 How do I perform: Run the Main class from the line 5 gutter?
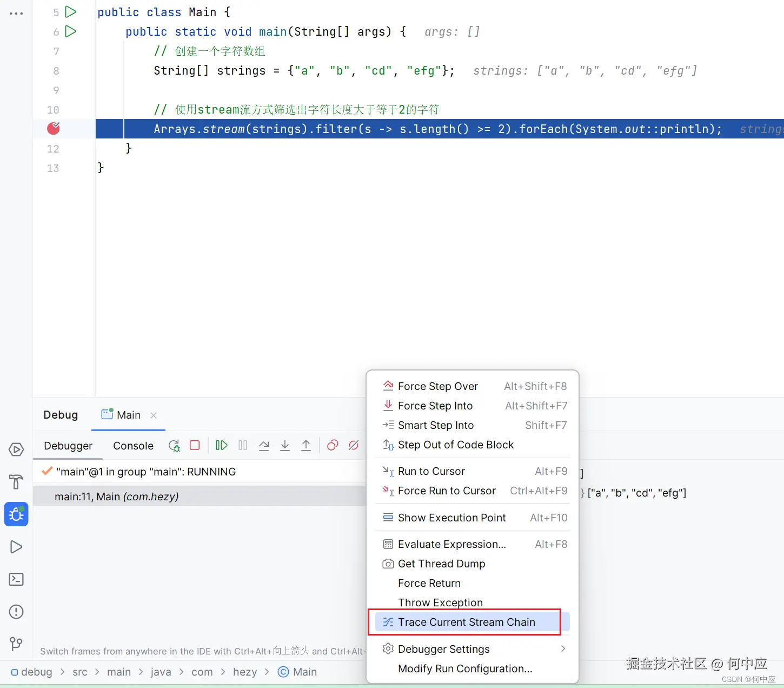[71, 11]
